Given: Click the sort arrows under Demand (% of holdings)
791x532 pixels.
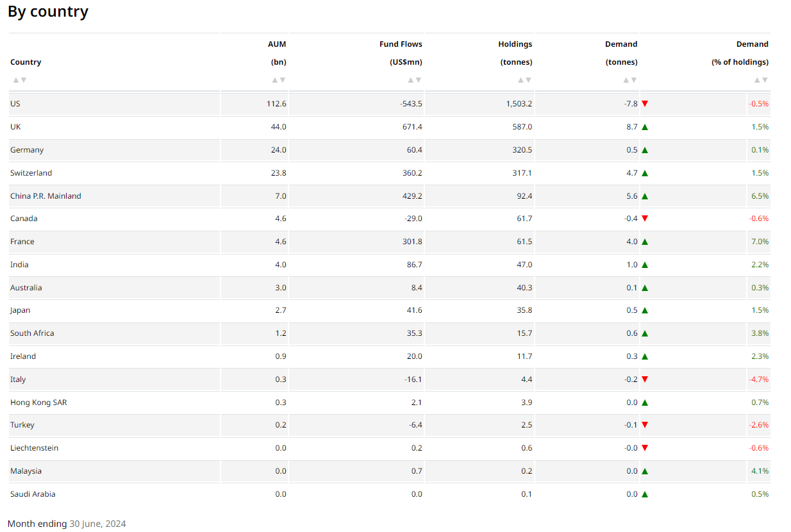Looking at the screenshot, I should [x=761, y=80].
